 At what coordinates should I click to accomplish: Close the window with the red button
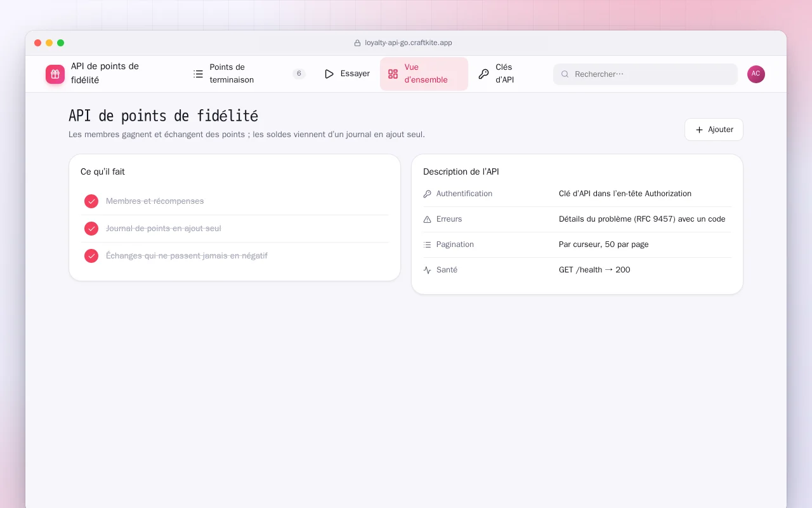coord(38,43)
